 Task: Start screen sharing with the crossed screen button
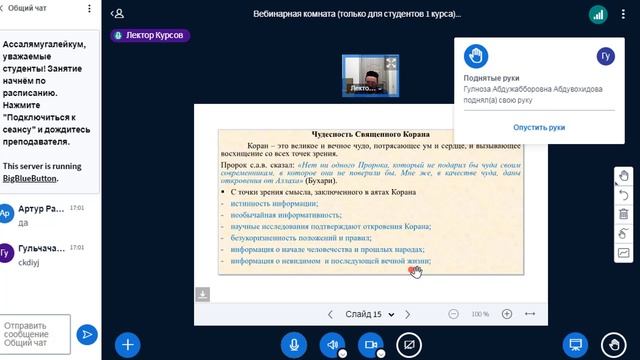click(x=409, y=345)
